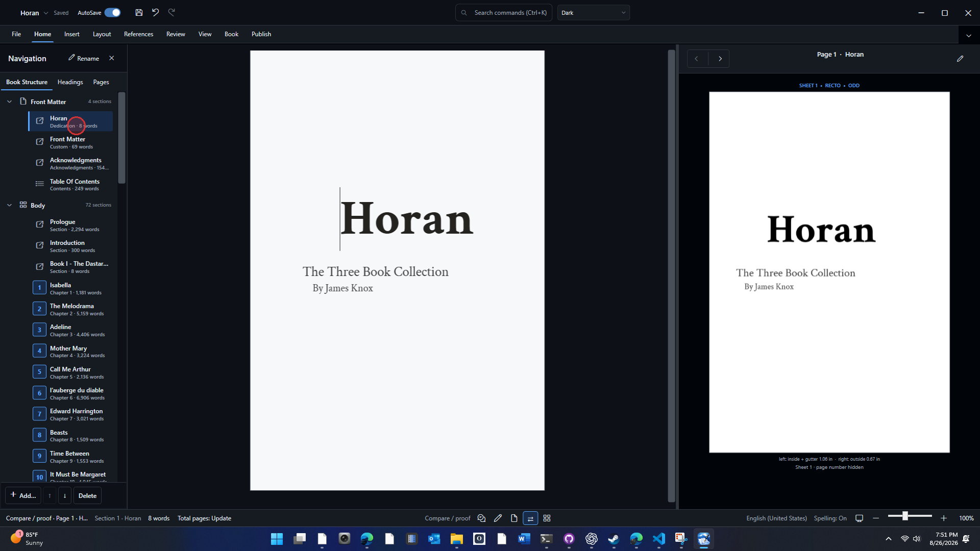Image resolution: width=980 pixels, height=551 pixels.
Task: Open the Dark theme dropdown
Action: (594, 13)
